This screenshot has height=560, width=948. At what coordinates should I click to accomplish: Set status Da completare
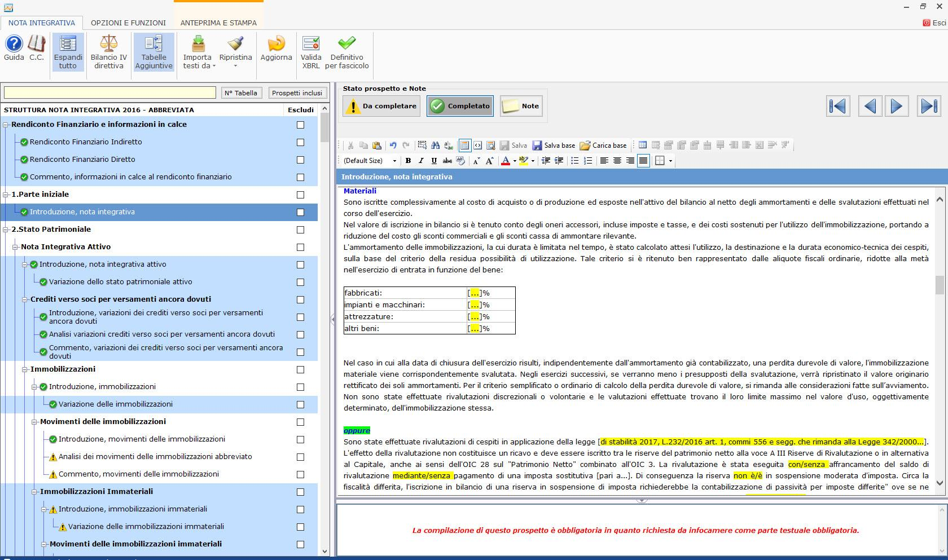click(x=381, y=106)
